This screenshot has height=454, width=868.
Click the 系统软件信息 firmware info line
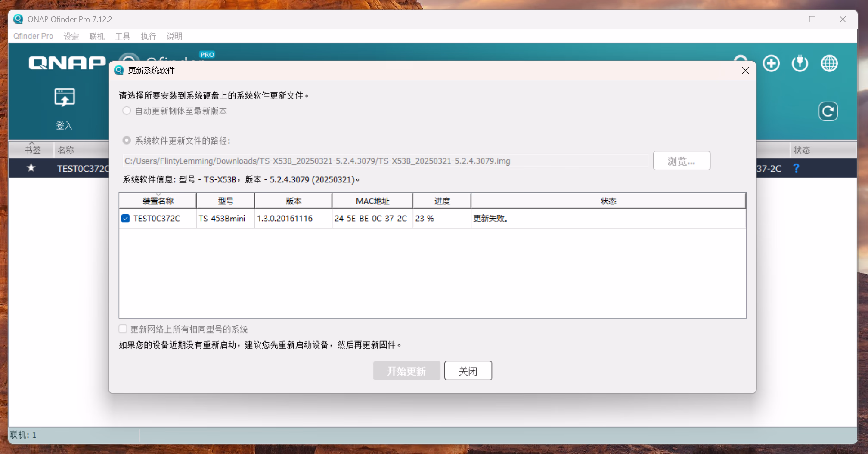(241, 179)
